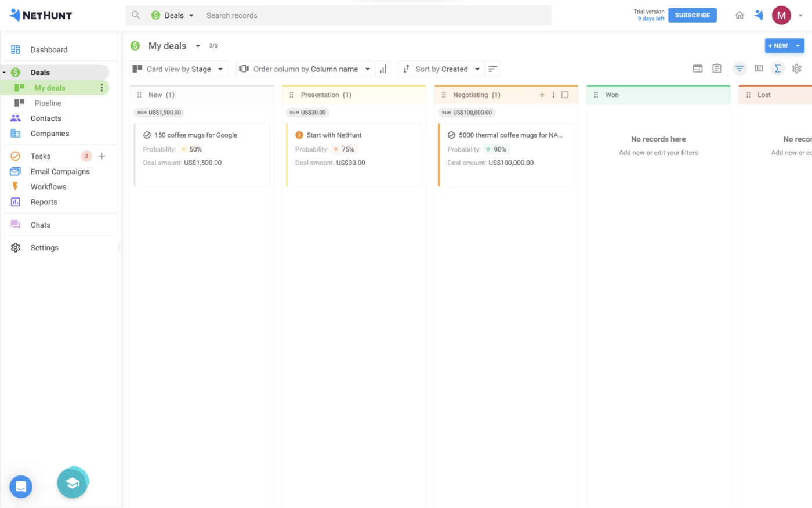Open view settings gear icon

[797, 69]
